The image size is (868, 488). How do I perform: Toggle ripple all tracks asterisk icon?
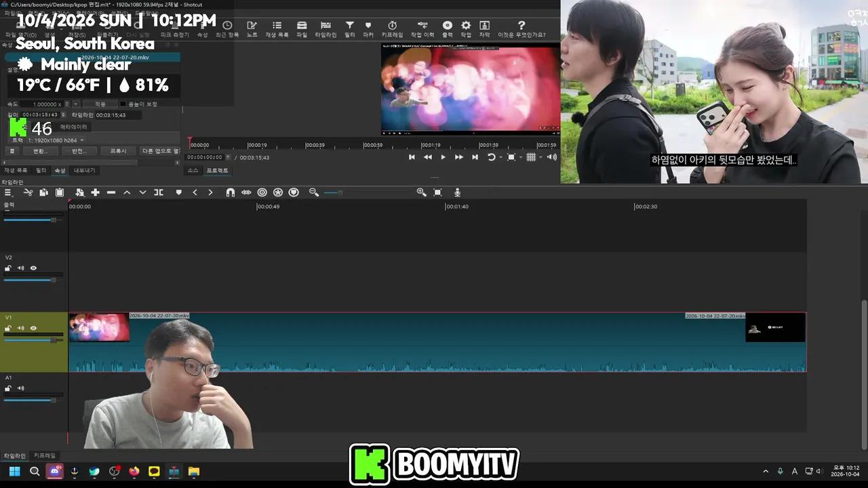[277, 192]
